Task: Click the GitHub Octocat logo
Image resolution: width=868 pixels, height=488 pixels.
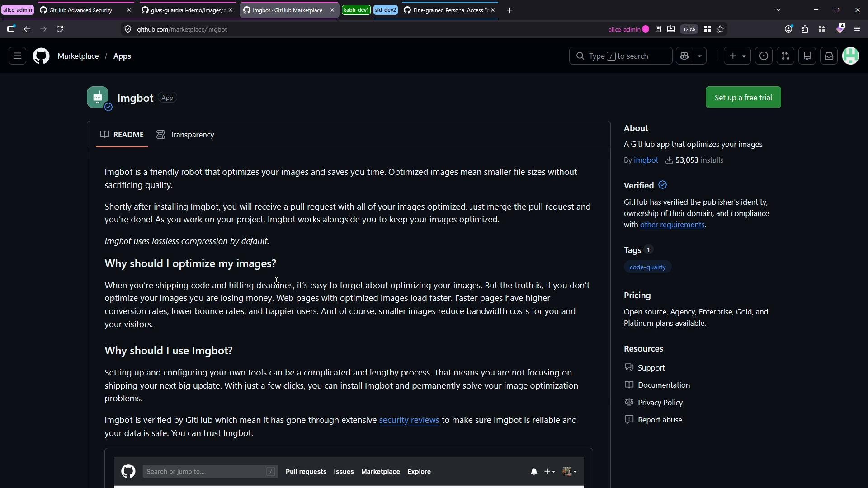Action: coord(41,56)
